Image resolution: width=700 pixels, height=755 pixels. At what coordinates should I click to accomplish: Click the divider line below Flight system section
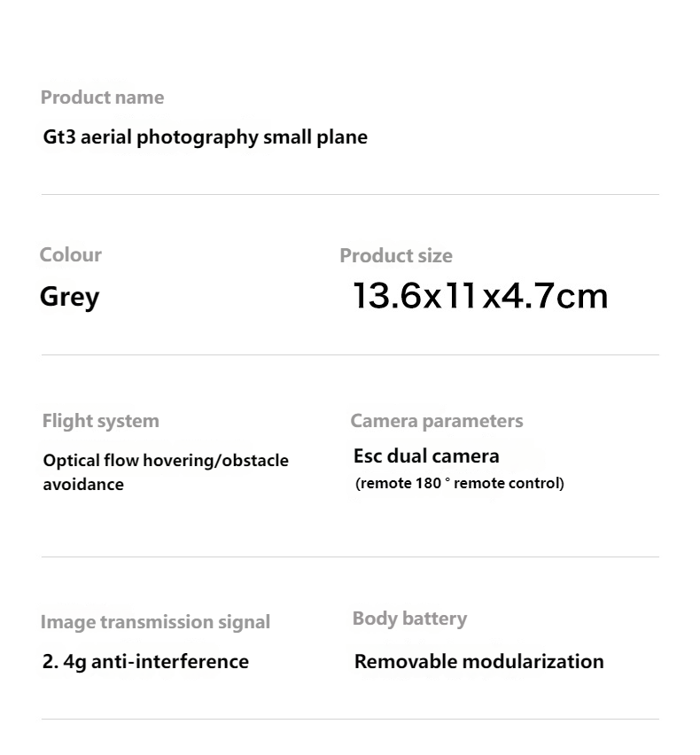pos(350,557)
